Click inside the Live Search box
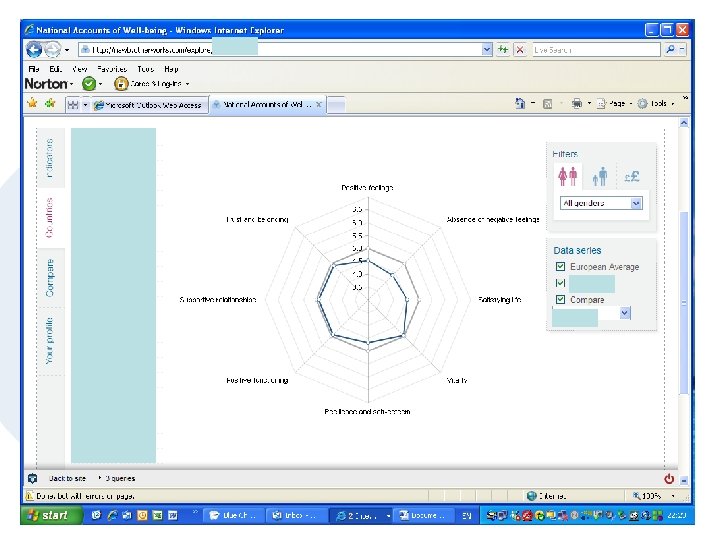Viewport: 720px width, 540px height. (x=596, y=50)
